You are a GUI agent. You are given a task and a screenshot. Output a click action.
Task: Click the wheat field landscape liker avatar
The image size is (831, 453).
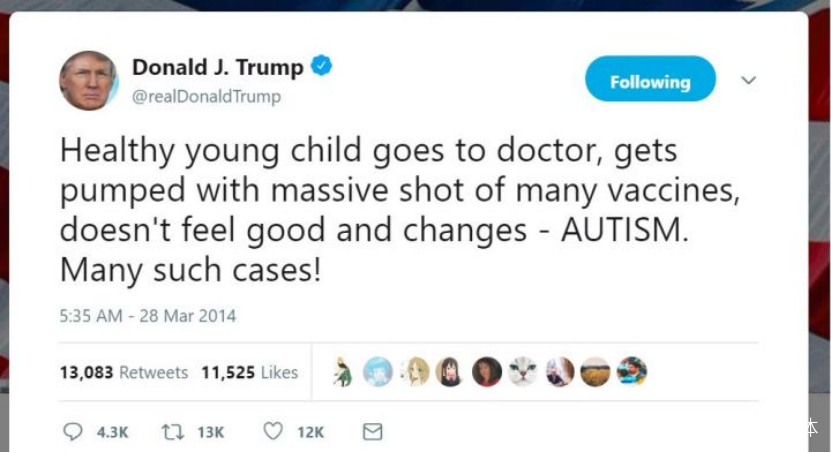(x=595, y=371)
